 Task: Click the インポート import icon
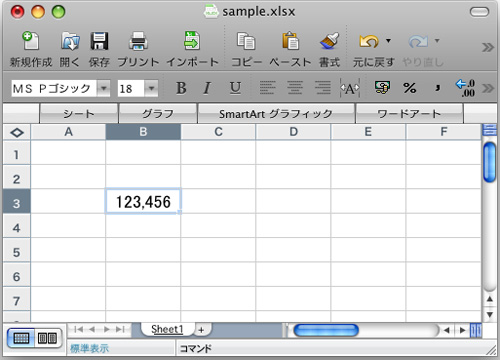[x=192, y=41]
